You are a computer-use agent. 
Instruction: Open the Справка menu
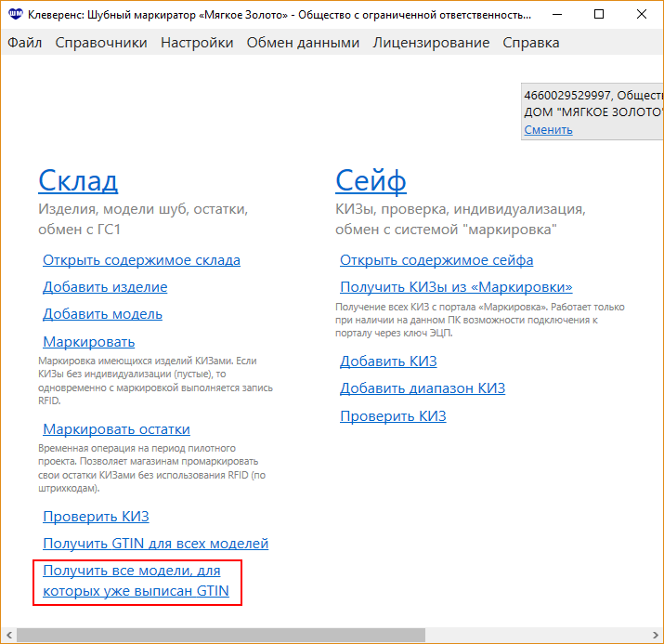click(531, 43)
